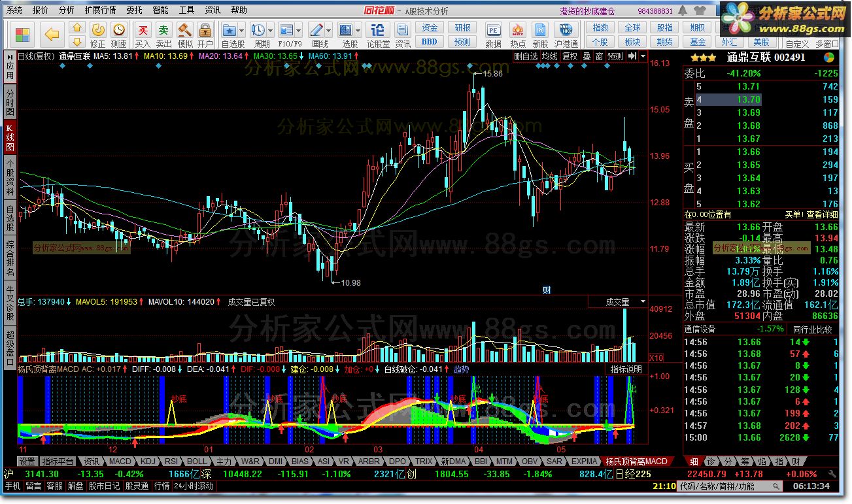Open the 选股 stock screener icon
Viewport: 852px width, 504px height.
coord(346,30)
